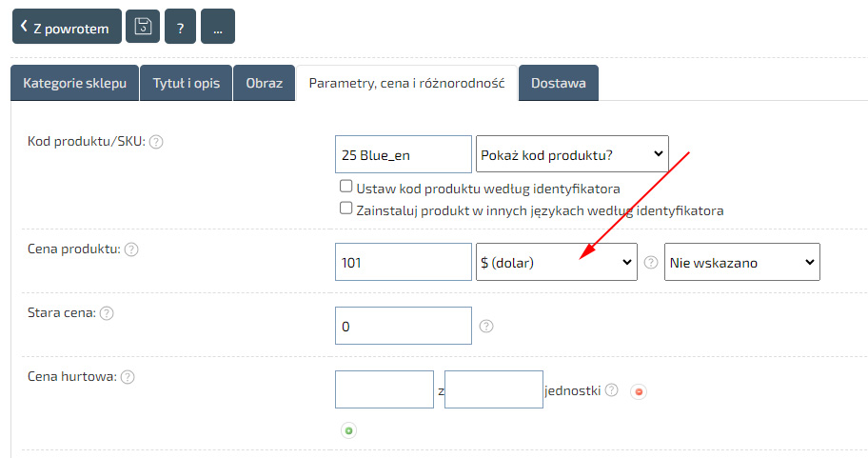
Task: Click help icon next to Cena hurtowa label
Action: point(128,377)
